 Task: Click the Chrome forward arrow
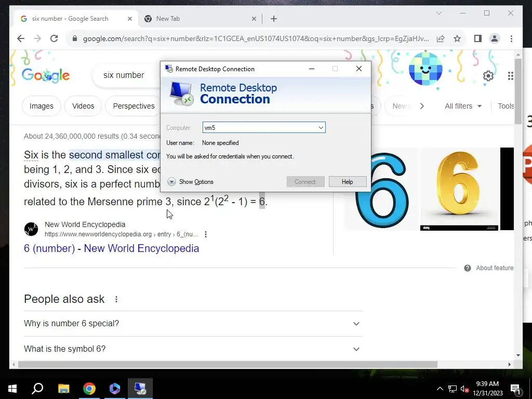click(x=37, y=38)
